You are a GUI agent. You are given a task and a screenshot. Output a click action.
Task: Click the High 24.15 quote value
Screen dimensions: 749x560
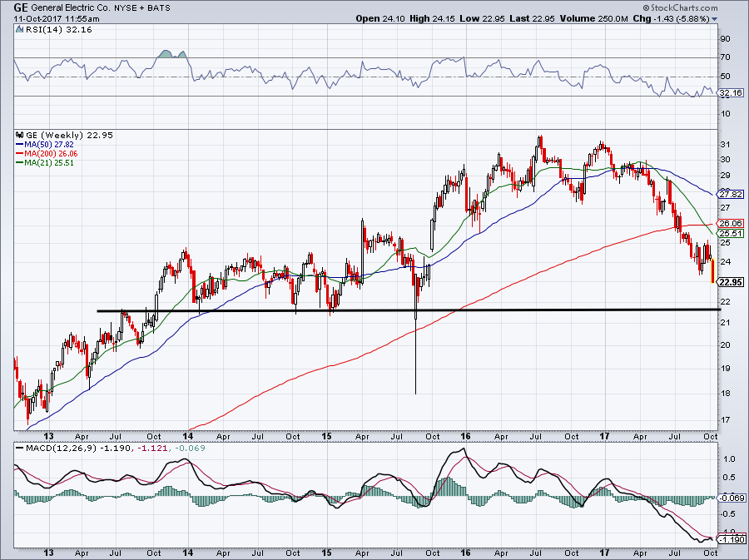[x=432, y=18]
